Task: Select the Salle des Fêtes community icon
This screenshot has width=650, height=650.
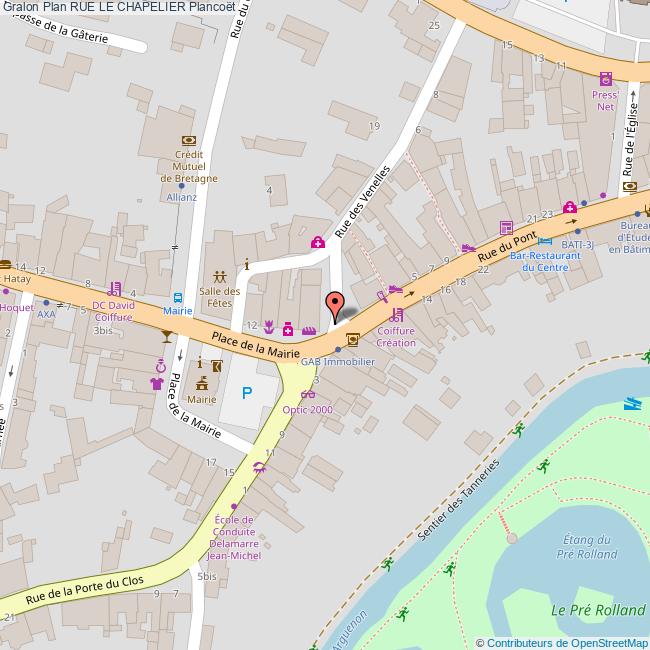Action: 220,276
